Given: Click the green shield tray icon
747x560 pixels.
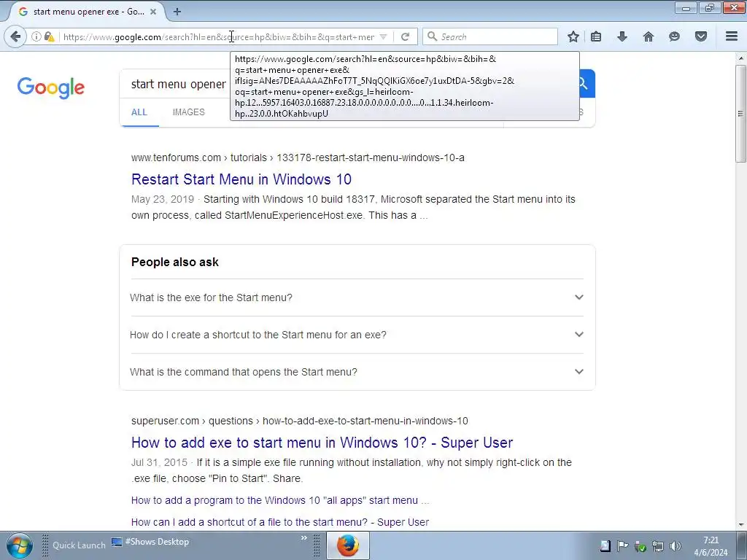Looking at the screenshot, I should (x=640, y=547).
